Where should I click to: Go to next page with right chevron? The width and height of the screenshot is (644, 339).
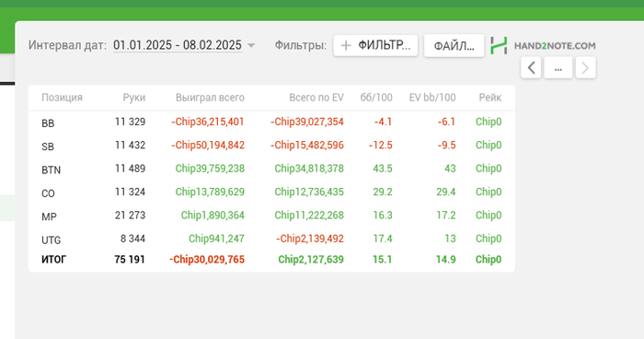(x=586, y=67)
